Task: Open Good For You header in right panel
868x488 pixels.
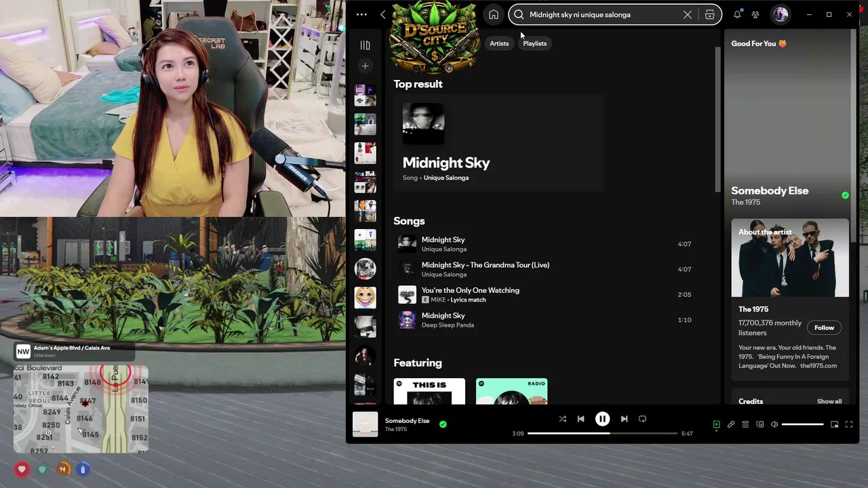Action: tap(759, 43)
